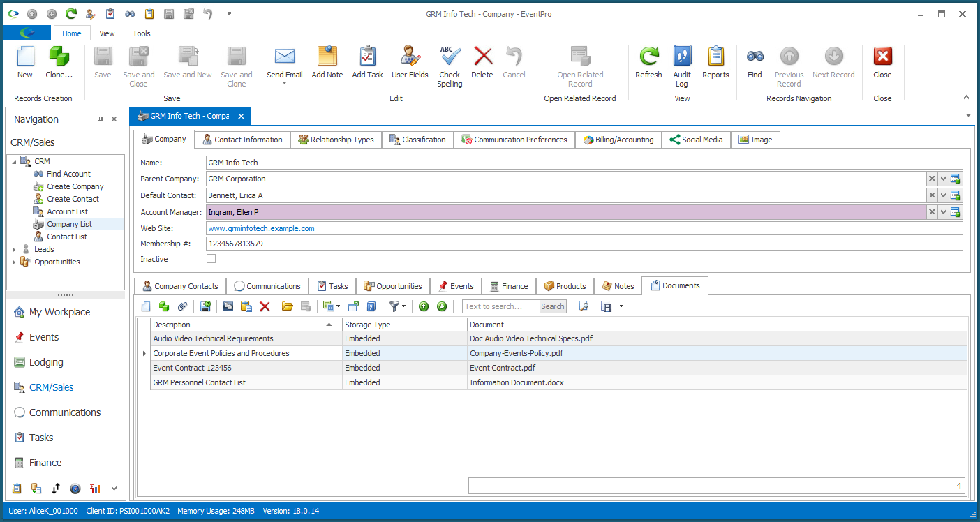980x522 pixels.
Task: Click the red Close ribbon button
Action: coord(883,63)
